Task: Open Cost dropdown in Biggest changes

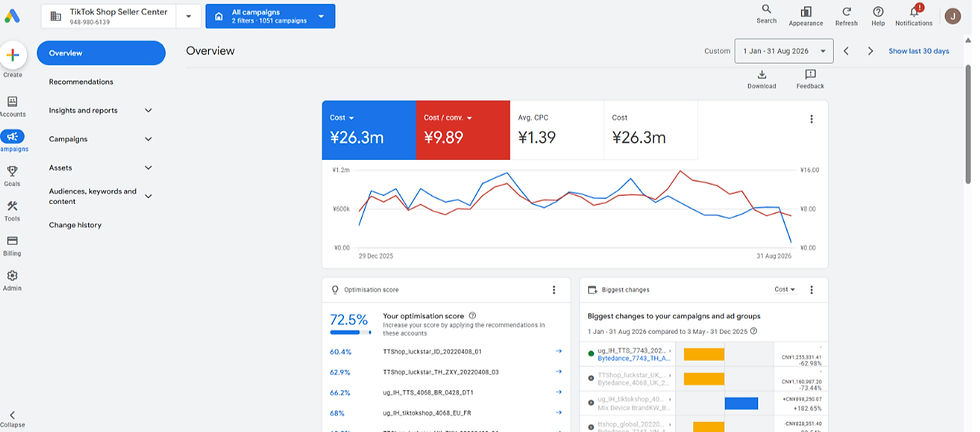Action: 784,289
